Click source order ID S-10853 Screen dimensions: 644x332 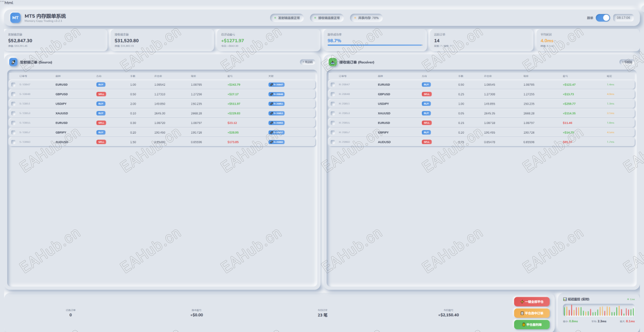(25, 113)
